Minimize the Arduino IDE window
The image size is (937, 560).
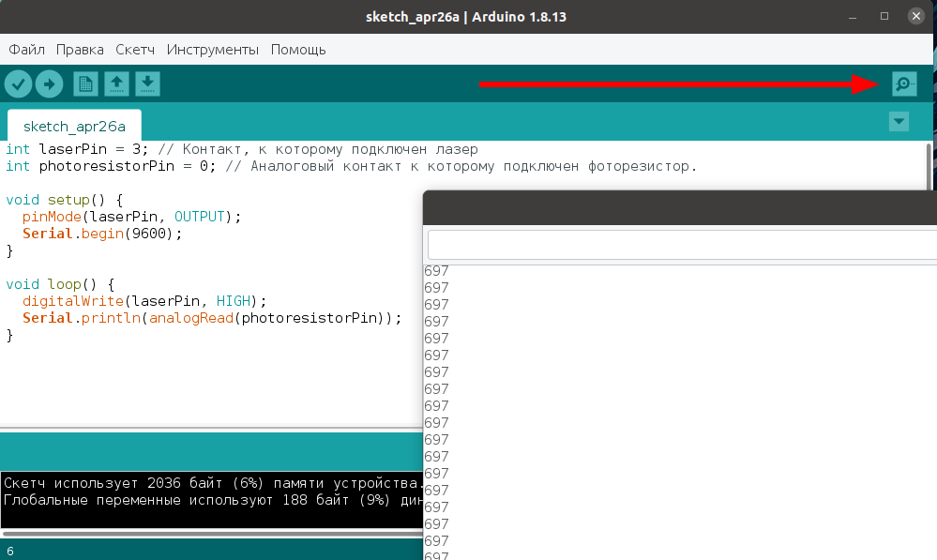(853, 17)
